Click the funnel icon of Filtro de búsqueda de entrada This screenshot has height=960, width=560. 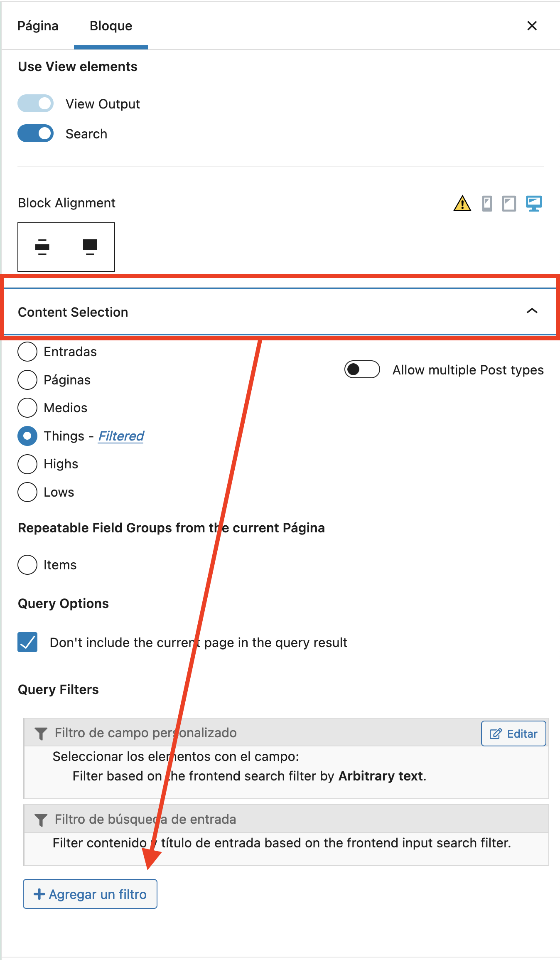(x=41, y=820)
